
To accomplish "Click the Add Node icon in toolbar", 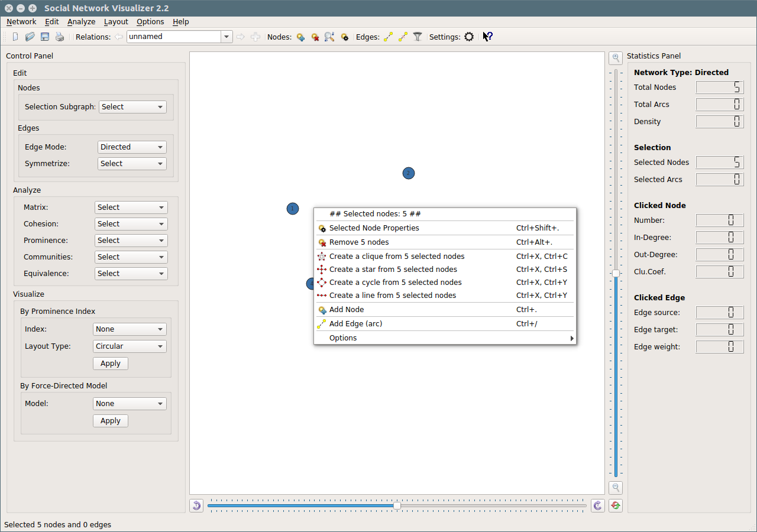I will pyautogui.click(x=300, y=37).
